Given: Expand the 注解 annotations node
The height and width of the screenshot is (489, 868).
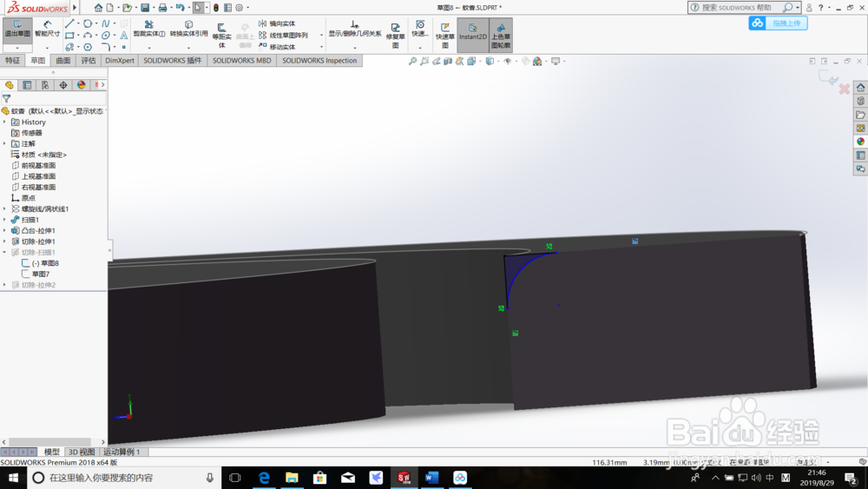Looking at the screenshot, I should (5, 143).
